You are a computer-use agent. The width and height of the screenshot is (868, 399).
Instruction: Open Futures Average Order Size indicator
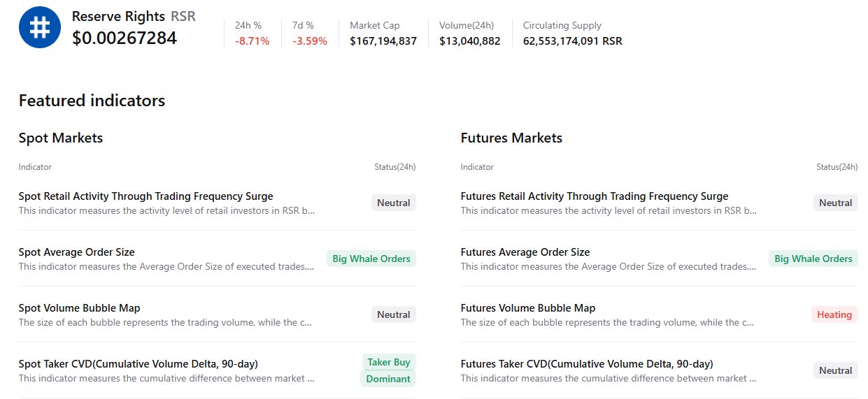pos(525,252)
